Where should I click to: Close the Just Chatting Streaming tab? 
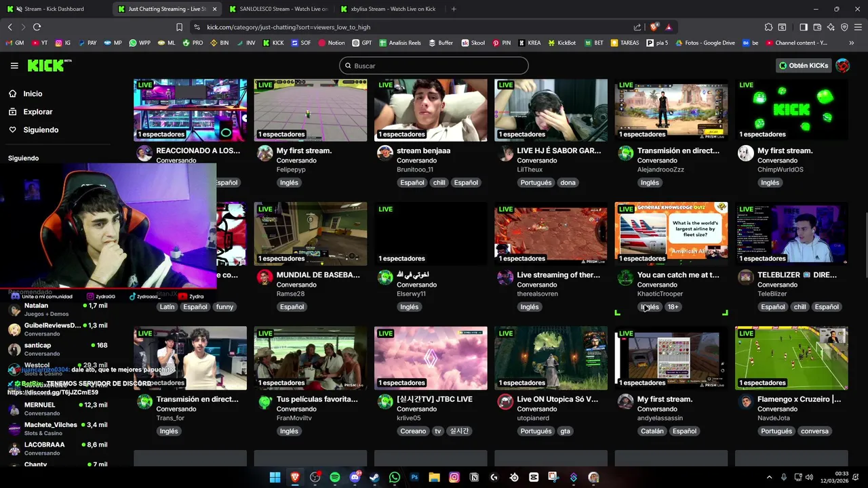215,9
